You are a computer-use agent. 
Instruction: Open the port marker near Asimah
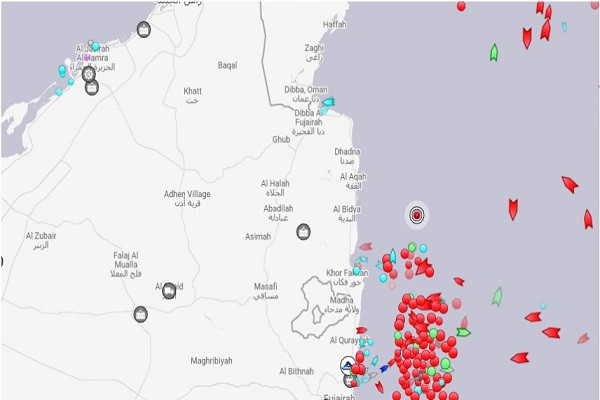pyautogui.click(x=303, y=231)
